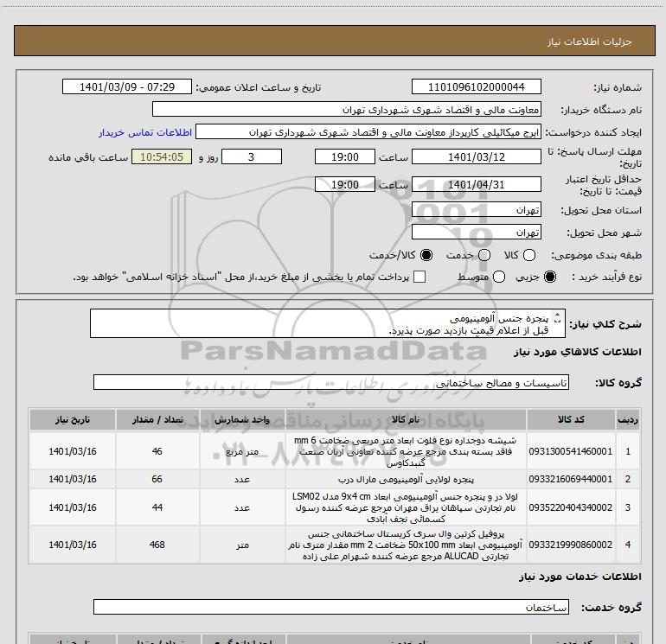Click item code 0935220404340002
Screen dimensions: 666x644
(x=571, y=507)
